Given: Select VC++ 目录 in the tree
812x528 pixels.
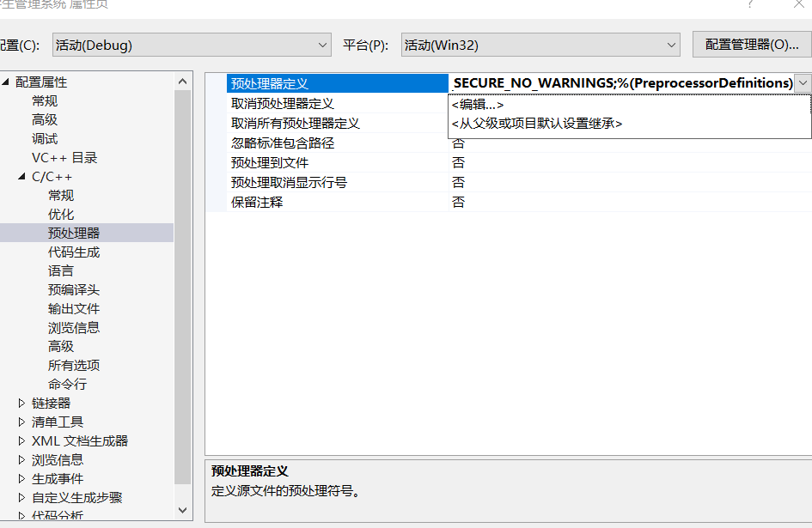Looking at the screenshot, I should click(x=64, y=157).
